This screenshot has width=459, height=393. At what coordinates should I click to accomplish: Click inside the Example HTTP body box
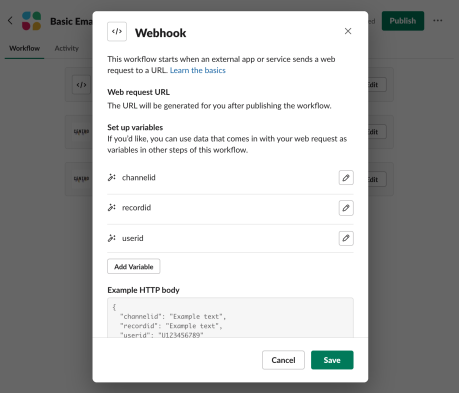[230, 318]
